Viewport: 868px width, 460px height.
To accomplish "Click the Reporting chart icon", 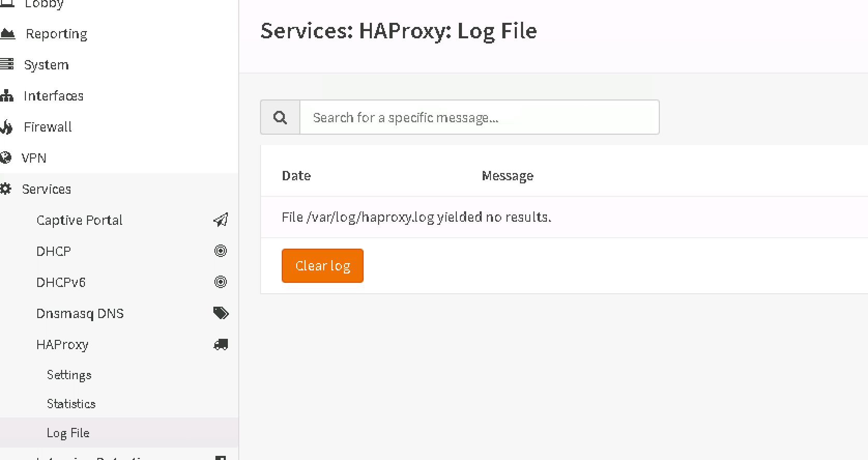I will tap(7, 34).
